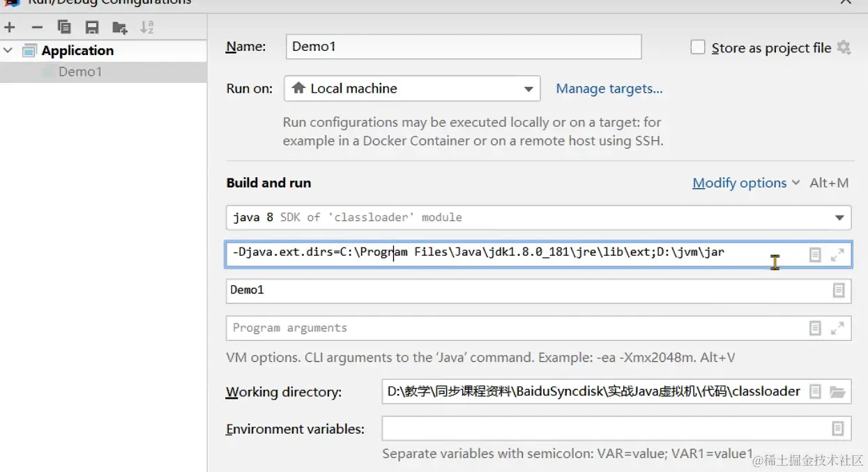Screen dimensions: 868x472
Task: Copy the selected configuration
Action: coord(64,27)
